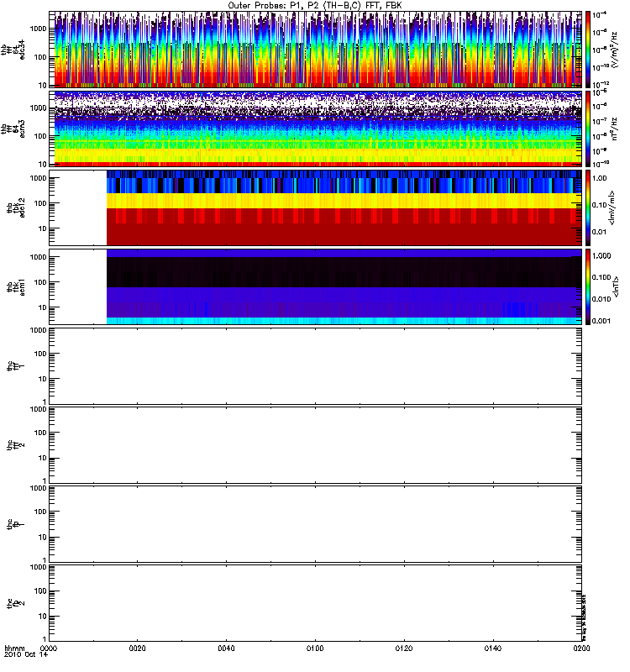Select the thb fbk scm1 filter bank panel
Image resolution: width=630 pixels, height=672 pixels.
click(316, 286)
